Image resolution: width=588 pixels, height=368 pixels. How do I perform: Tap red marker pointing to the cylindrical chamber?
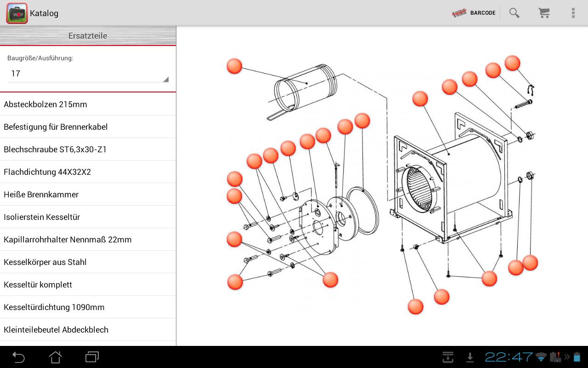[234, 66]
